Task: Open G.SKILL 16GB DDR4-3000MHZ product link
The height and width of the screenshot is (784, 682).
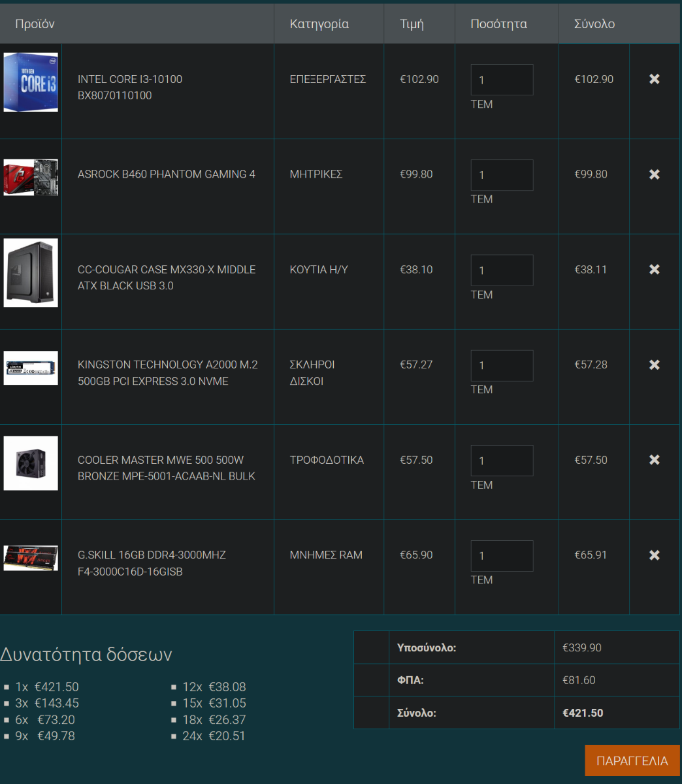Action: [152, 563]
